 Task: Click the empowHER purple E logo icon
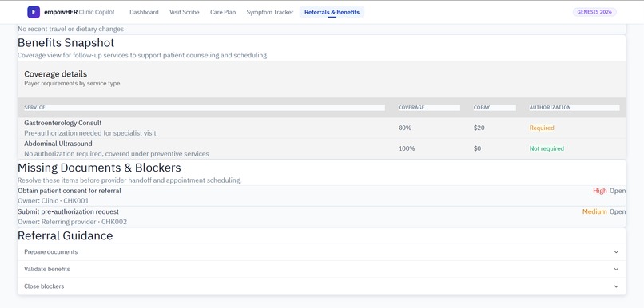click(34, 12)
